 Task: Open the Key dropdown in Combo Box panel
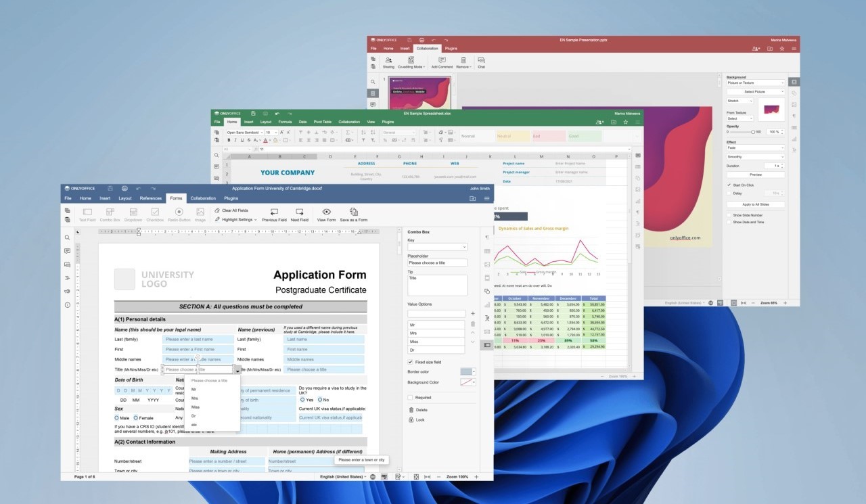coord(437,247)
